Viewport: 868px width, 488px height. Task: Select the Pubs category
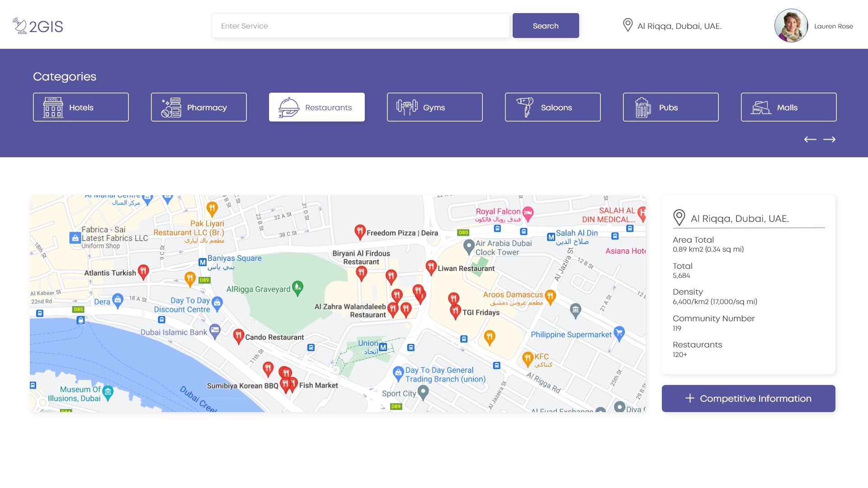671,107
